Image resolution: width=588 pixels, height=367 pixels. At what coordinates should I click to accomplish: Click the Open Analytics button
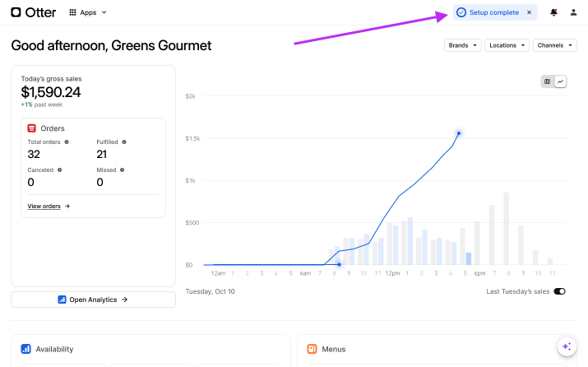93,300
